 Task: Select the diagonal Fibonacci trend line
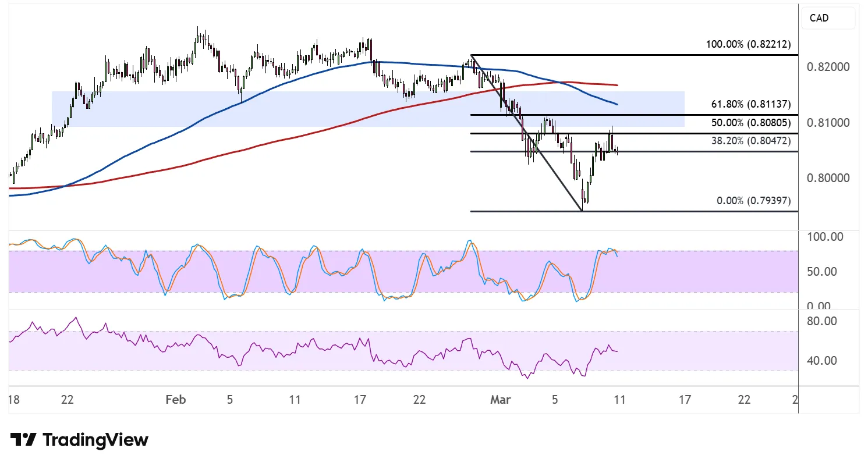[x=527, y=133]
